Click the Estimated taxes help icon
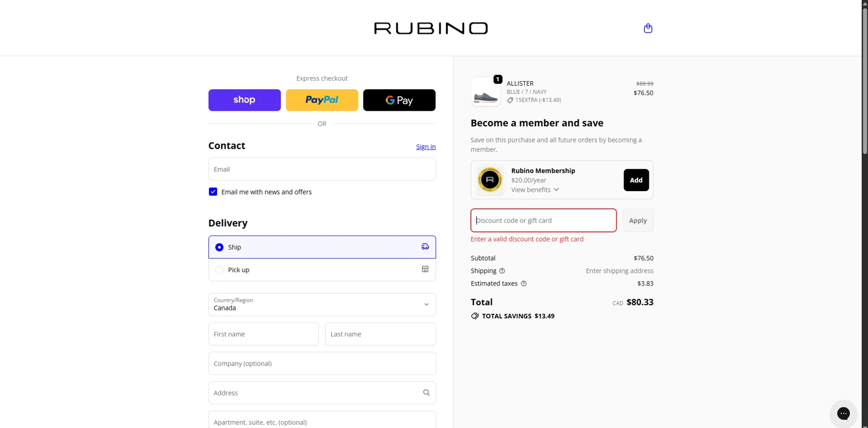 (x=524, y=284)
